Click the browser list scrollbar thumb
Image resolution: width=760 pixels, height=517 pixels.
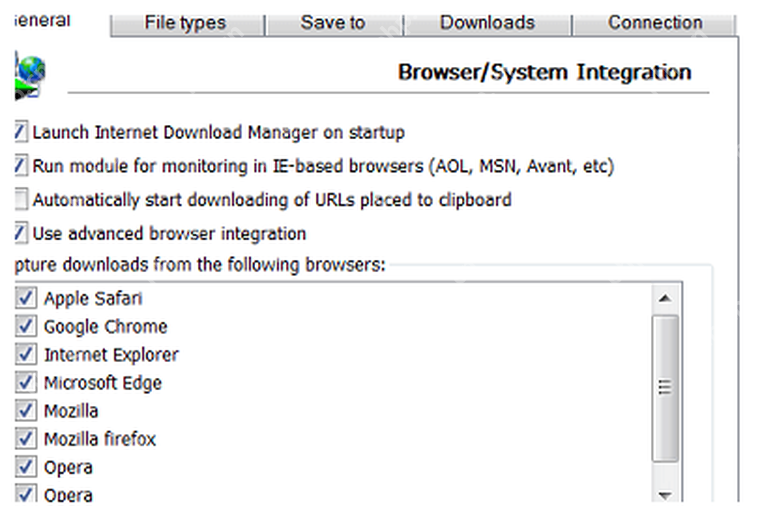click(665, 388)
